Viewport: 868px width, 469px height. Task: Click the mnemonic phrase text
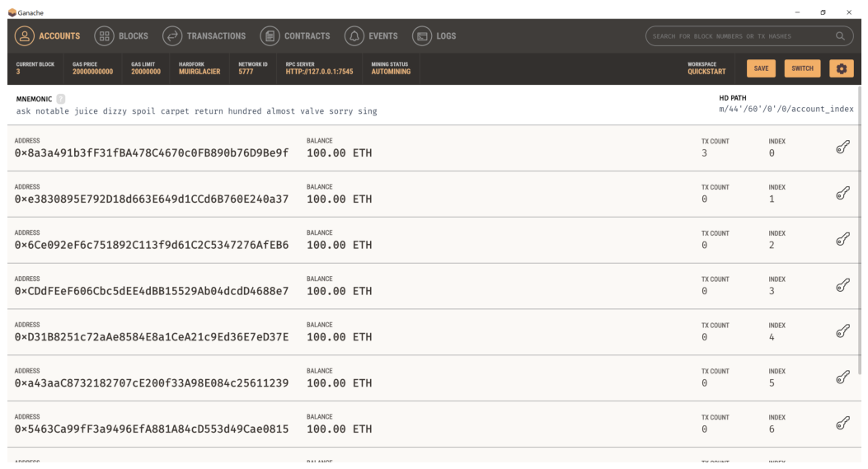tap(196, 111)
